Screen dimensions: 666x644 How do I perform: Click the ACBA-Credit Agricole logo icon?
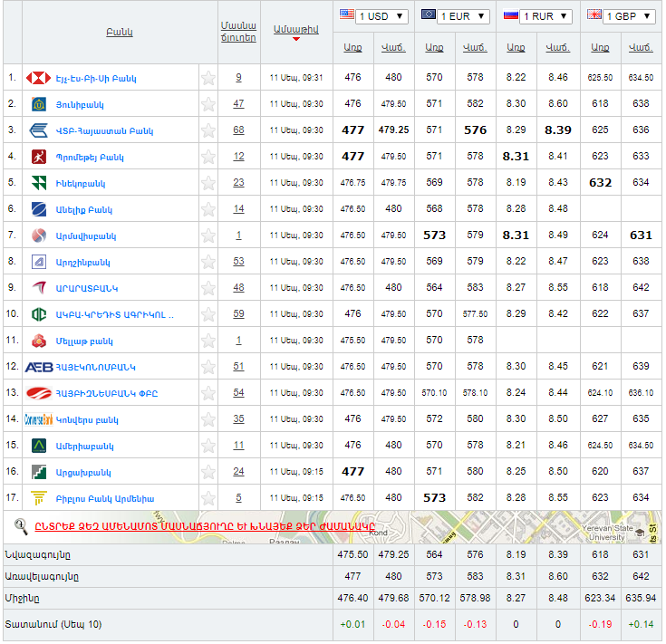tap(38, 314)
